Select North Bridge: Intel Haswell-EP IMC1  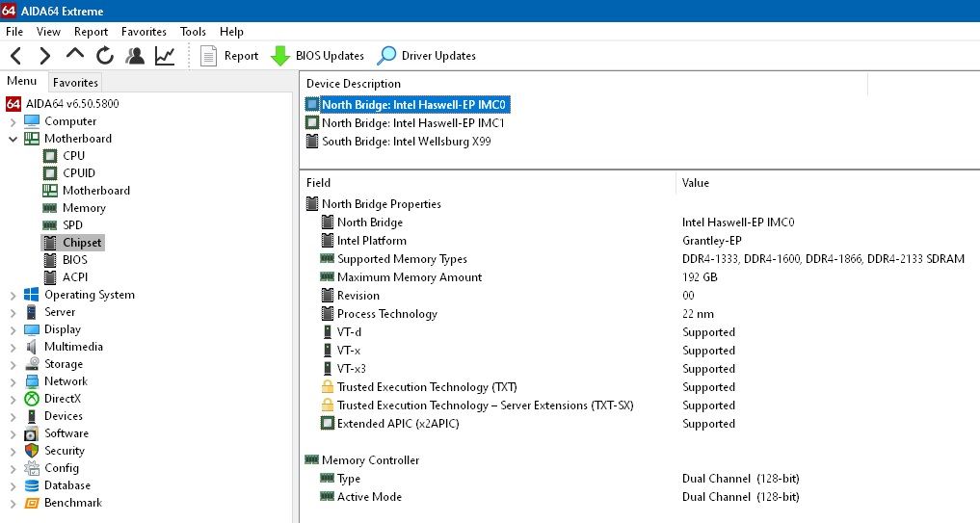(412, 123)
